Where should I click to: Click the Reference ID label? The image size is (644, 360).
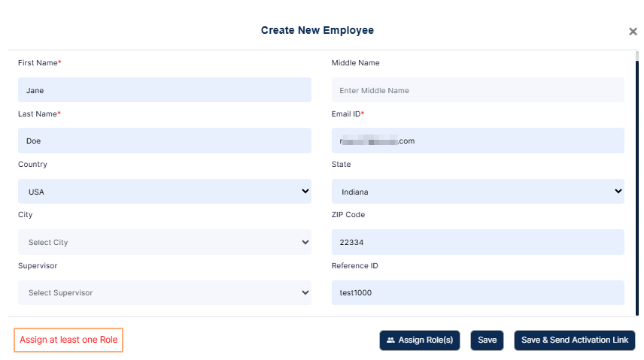(x=355, y=265)
